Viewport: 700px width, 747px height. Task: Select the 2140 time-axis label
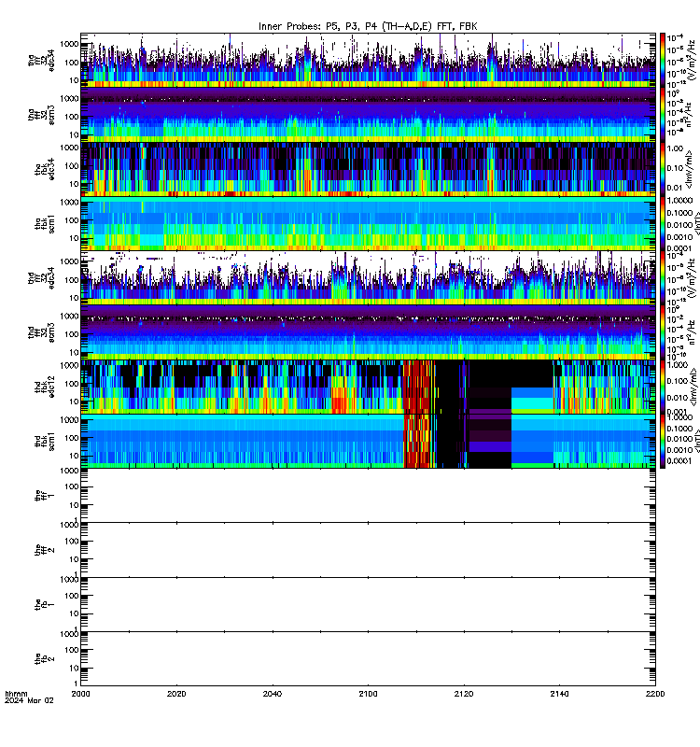(559, 694)
